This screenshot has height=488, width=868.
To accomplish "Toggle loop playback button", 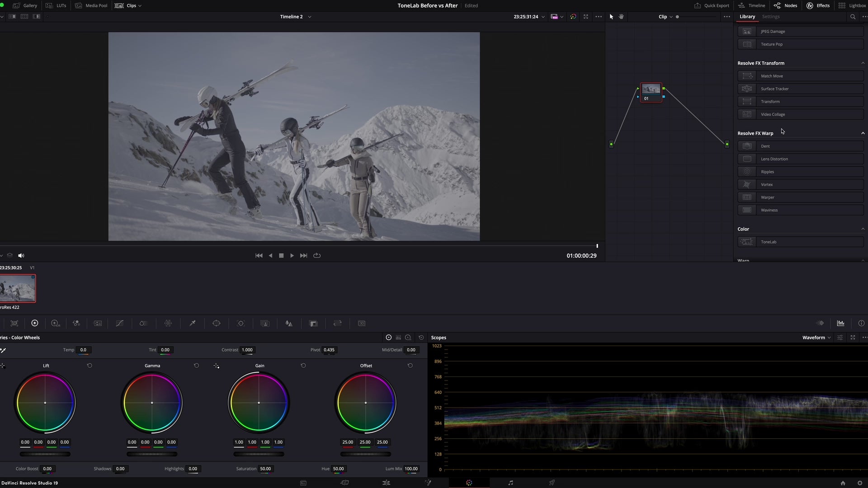I will pyautogui.click(x=317, y=256).
